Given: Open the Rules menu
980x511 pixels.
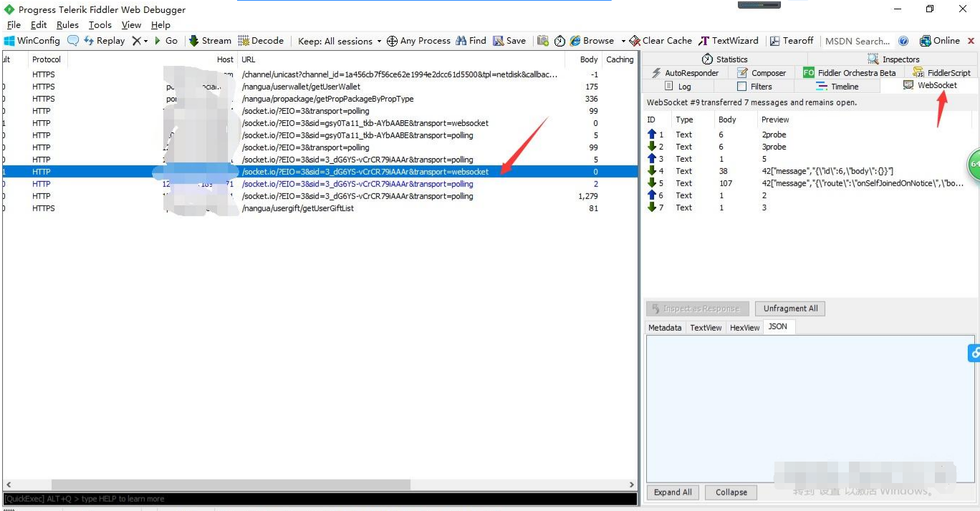Looking at the screenshot, I should 67,25.
